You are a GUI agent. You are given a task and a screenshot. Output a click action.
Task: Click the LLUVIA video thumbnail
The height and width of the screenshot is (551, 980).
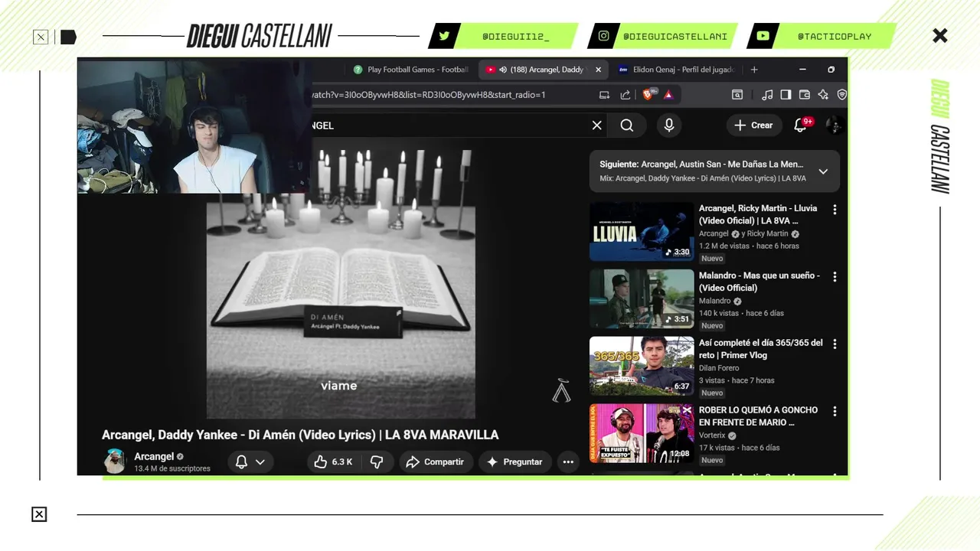pos(642,232)
